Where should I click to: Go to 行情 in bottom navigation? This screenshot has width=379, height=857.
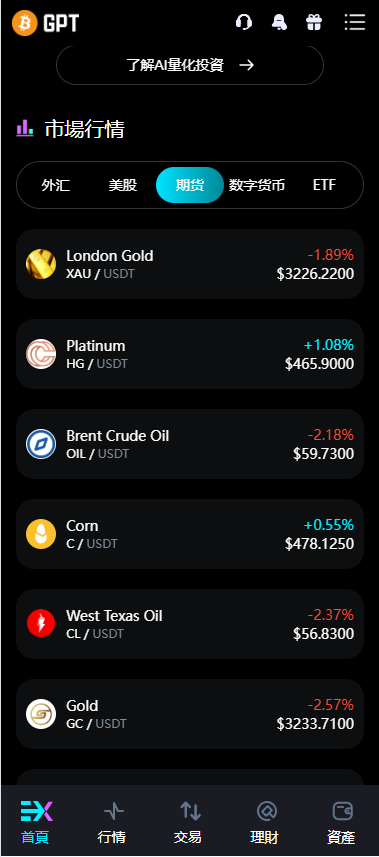tap(112, 820)
